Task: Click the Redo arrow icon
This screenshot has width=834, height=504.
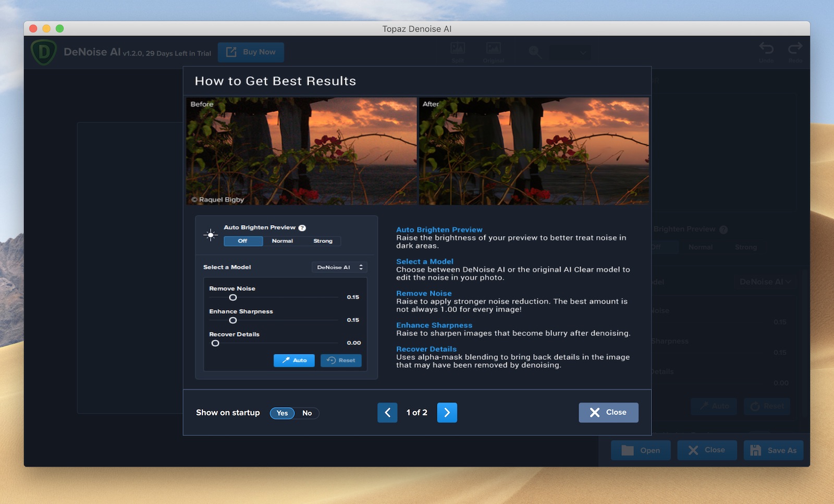Action: (795, 48)
